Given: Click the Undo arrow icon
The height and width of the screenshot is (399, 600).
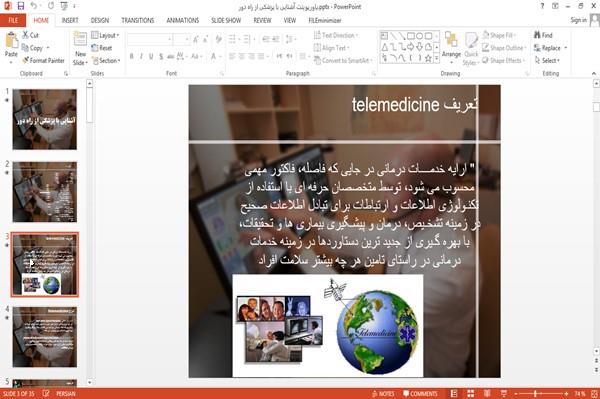Looking at the screenshot, I should (34, 6).
